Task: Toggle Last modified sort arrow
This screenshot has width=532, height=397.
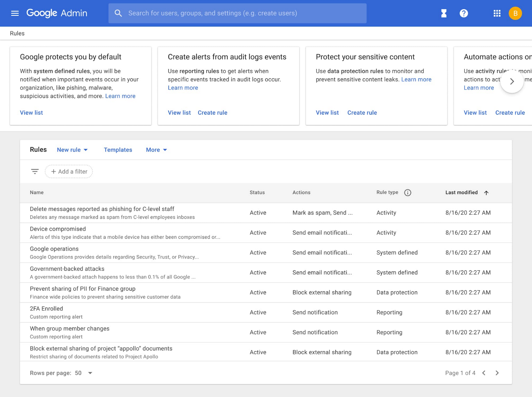Action: (486, 193)
